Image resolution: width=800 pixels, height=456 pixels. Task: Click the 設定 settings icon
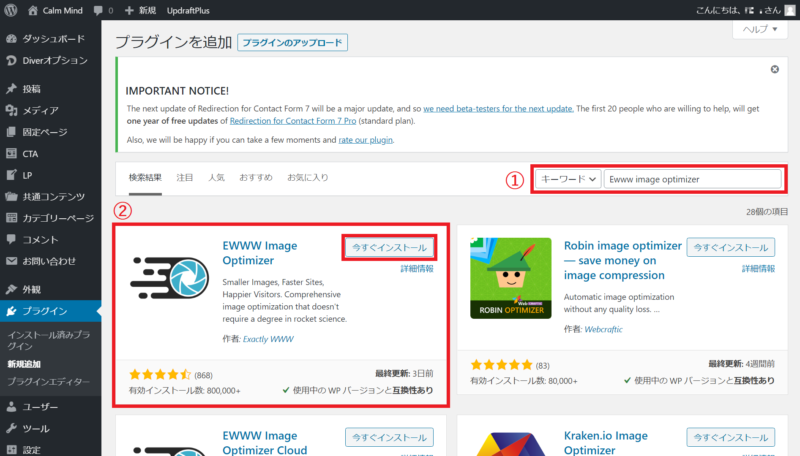(x=11, y=449)
